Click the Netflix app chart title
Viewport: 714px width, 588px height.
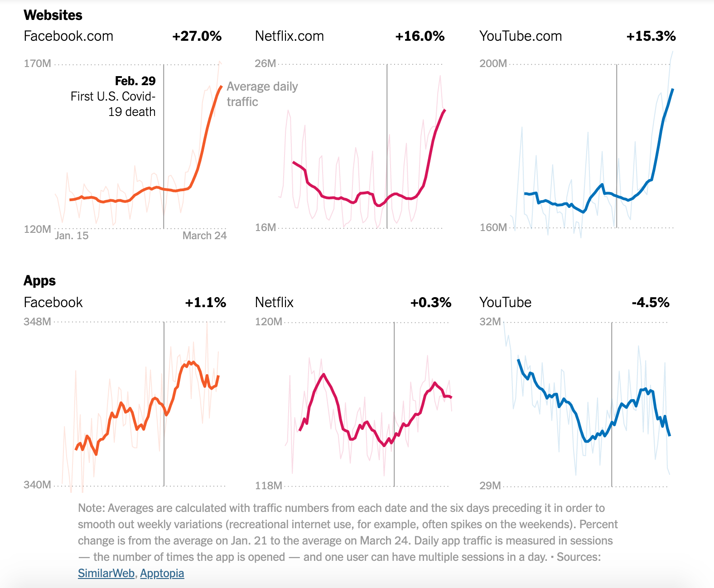[274, 302]
